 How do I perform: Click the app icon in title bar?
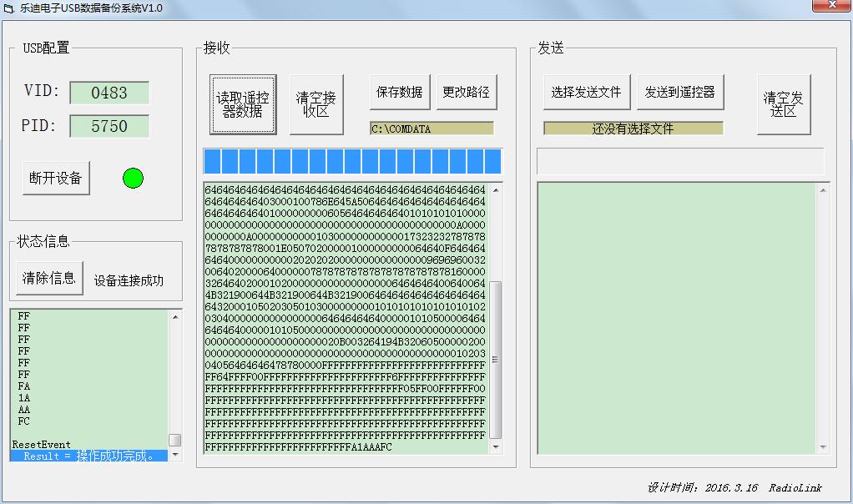(8, 8)
